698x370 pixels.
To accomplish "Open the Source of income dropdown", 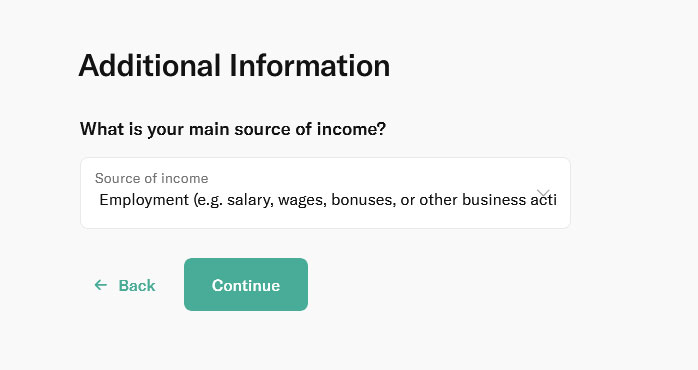I will pos(325,193).
